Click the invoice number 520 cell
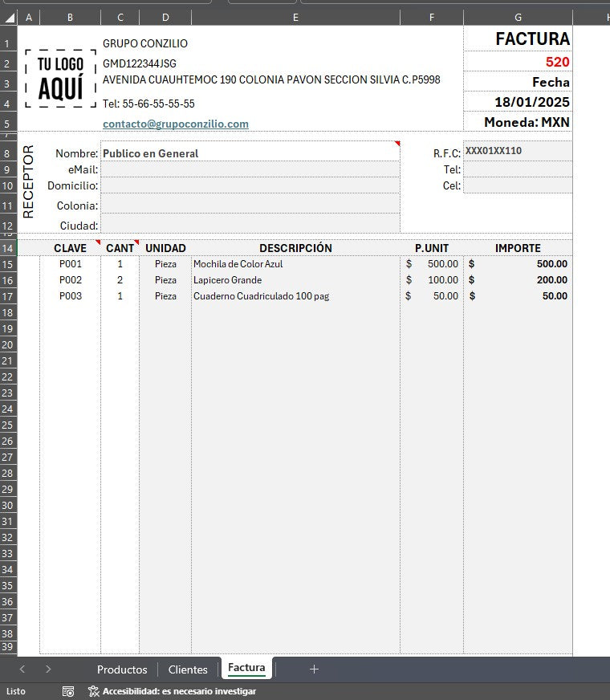Viewport: 610px width, 700px height. [518, 62]
